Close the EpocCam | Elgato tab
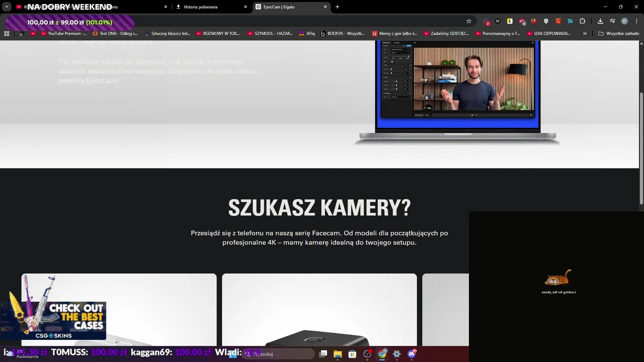644x362 pixels. coord(325,7)
